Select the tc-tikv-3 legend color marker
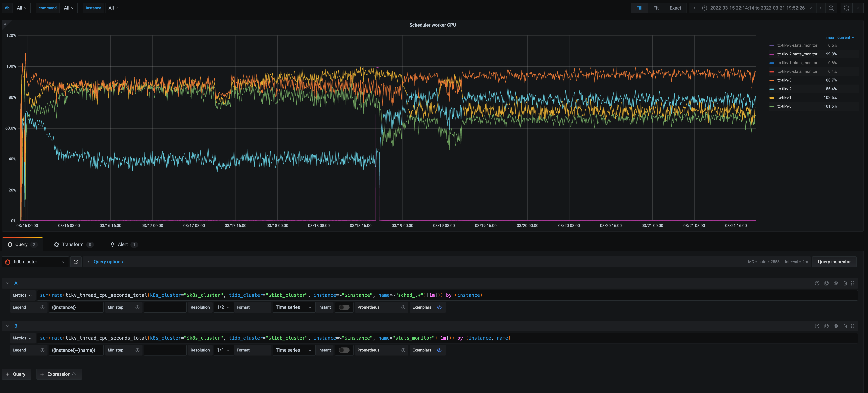 point(772,80)
